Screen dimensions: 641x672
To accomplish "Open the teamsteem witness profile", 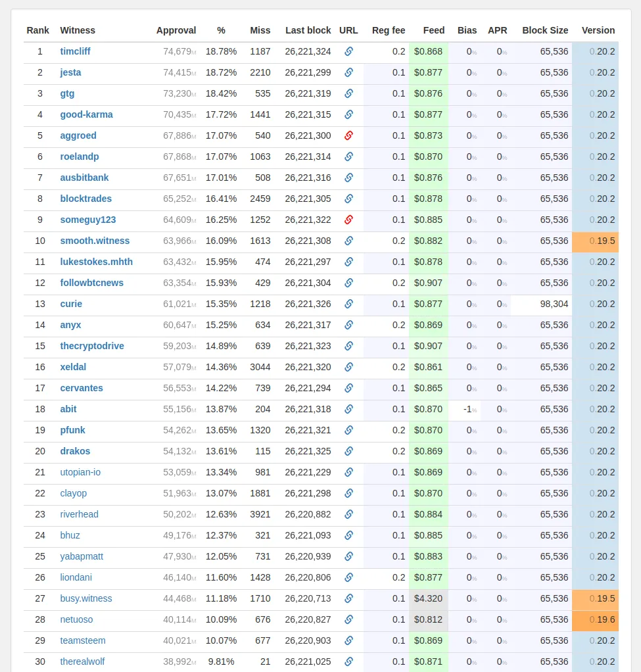I will pos(83,640).
